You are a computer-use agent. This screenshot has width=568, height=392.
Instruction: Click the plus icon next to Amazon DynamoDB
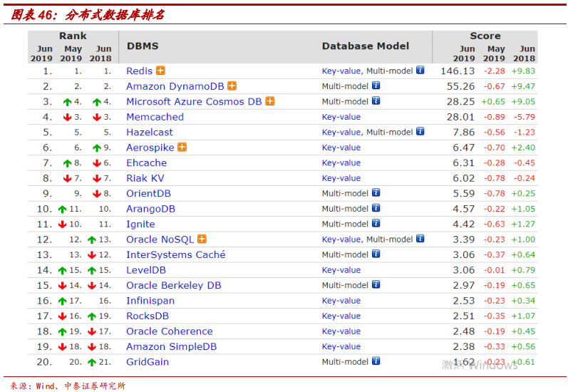(232, 86)
